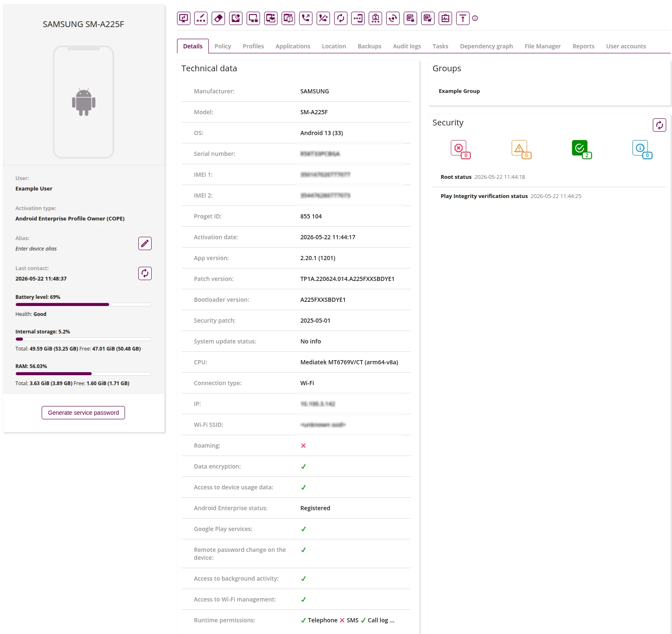Image resolution: width=672 pixels, height=634 pixels.
Task: Click the ID badge with asterisks icon
Action: pos(375,18)
